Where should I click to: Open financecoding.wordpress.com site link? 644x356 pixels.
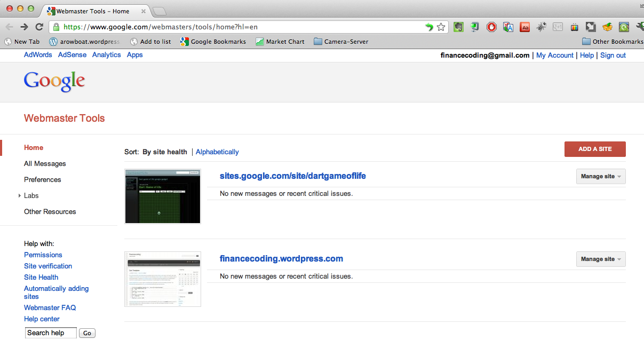pyautogui.click(x=281, y=259)
